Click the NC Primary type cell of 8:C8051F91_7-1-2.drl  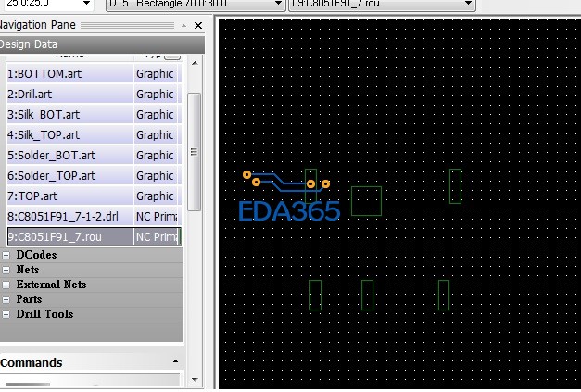(x=156, y=216)
